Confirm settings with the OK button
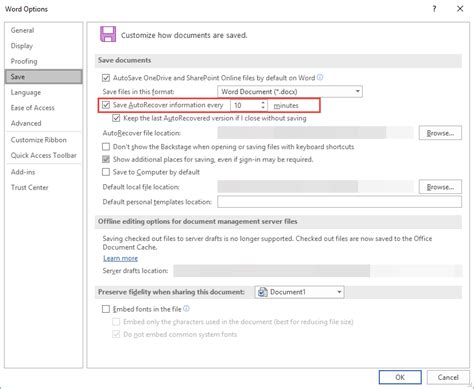Image resolution: width=474 pixels, height=389 pixels. 400,377
